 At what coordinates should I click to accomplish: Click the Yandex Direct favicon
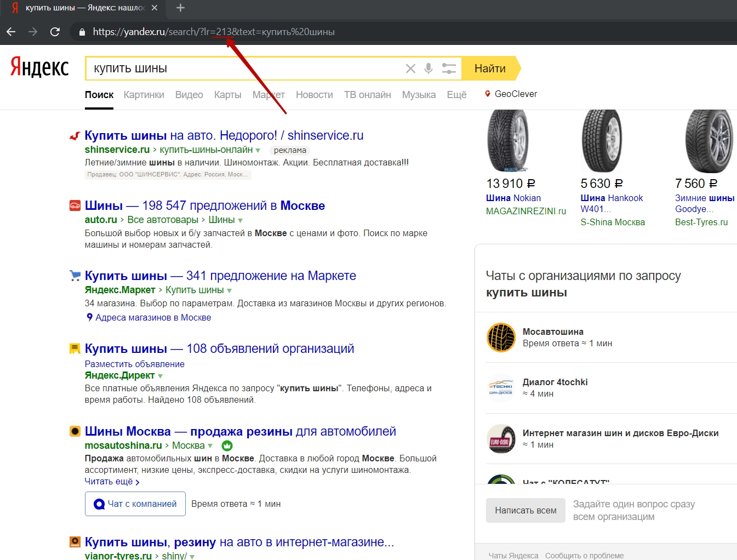(75, 348)
